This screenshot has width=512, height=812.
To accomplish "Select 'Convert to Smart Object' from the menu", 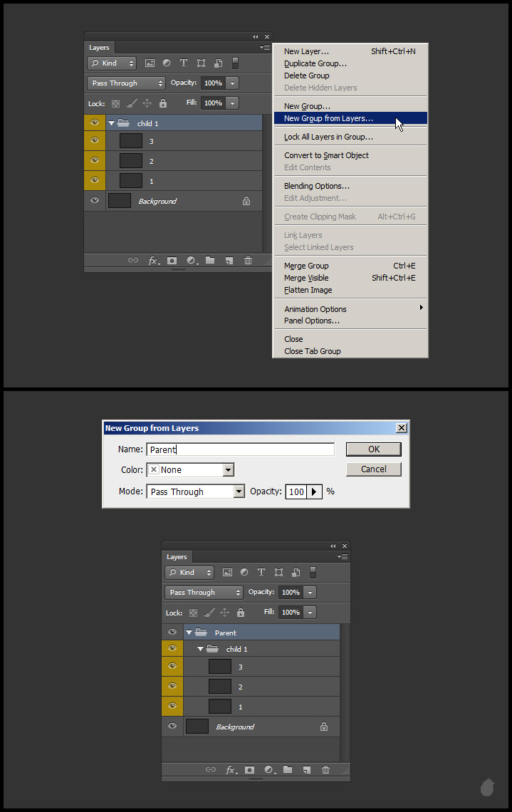I will point(326,155).
